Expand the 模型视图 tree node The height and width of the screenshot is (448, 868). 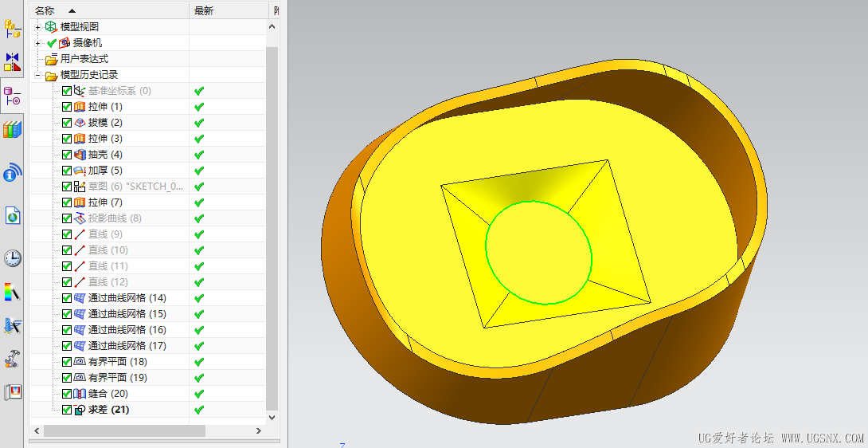pos(37,27)
